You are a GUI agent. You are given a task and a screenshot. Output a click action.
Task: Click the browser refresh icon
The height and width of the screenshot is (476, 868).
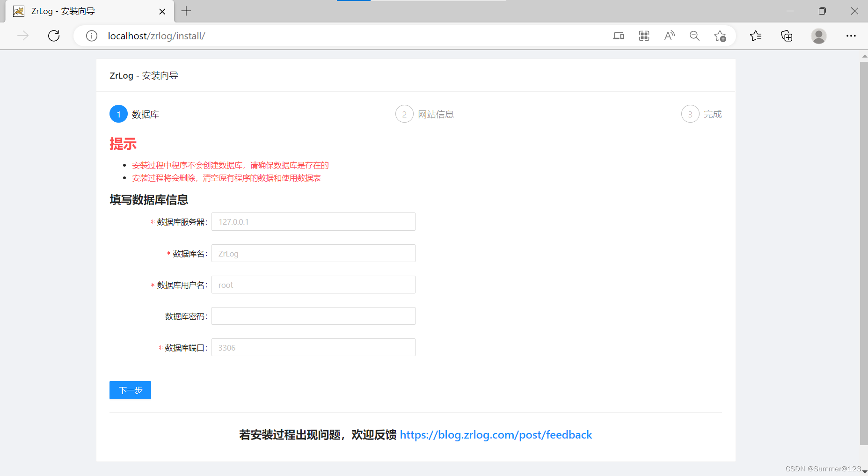pyautogui.click(x=54, y=36)
